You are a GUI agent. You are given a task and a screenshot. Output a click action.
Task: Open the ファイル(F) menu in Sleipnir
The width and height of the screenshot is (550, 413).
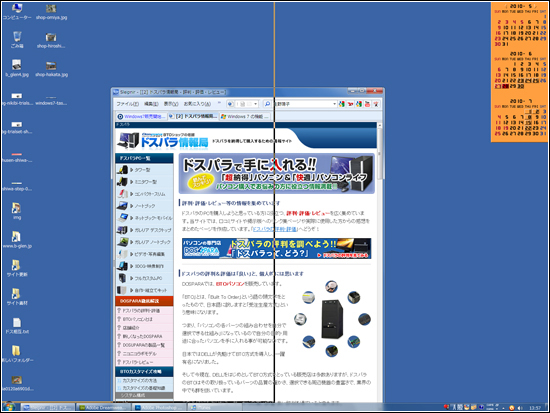point(127,104)
